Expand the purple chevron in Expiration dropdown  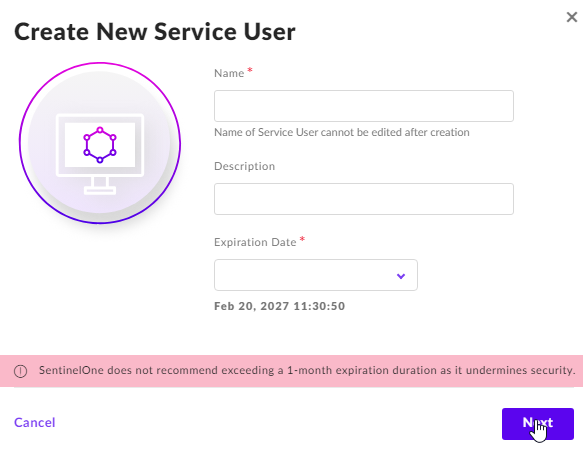tap(400, 276)
